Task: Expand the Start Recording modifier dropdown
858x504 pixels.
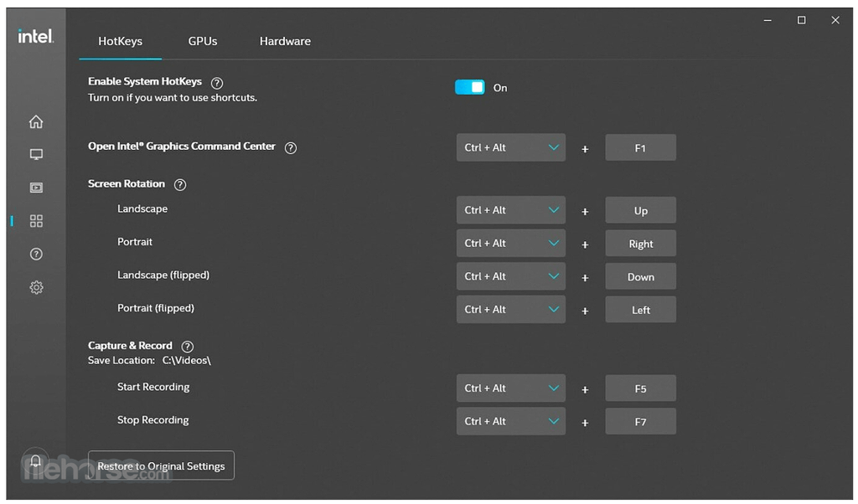Action: click(510, 388)
